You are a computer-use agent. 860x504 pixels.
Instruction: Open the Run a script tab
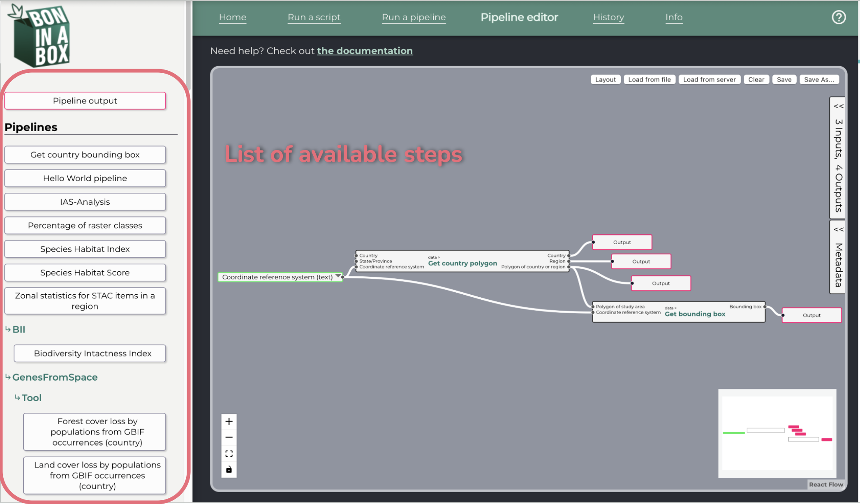tap(314, 17)
